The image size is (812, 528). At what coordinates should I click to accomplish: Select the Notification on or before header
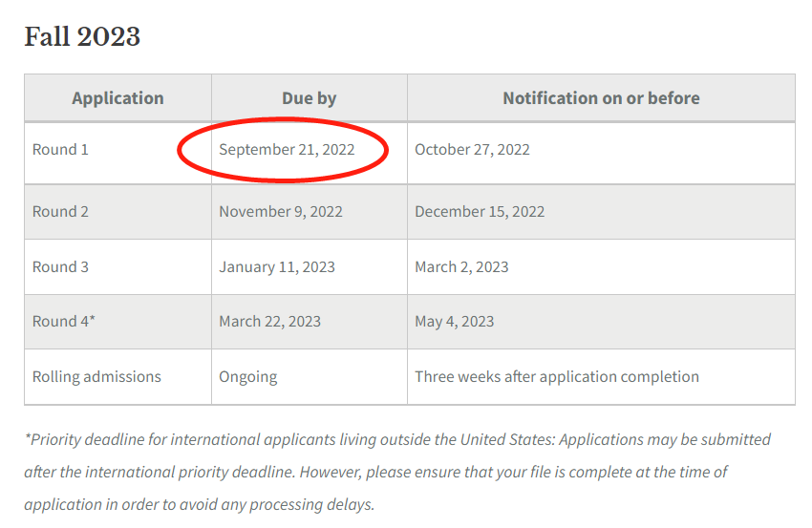(x=601, y=98)
